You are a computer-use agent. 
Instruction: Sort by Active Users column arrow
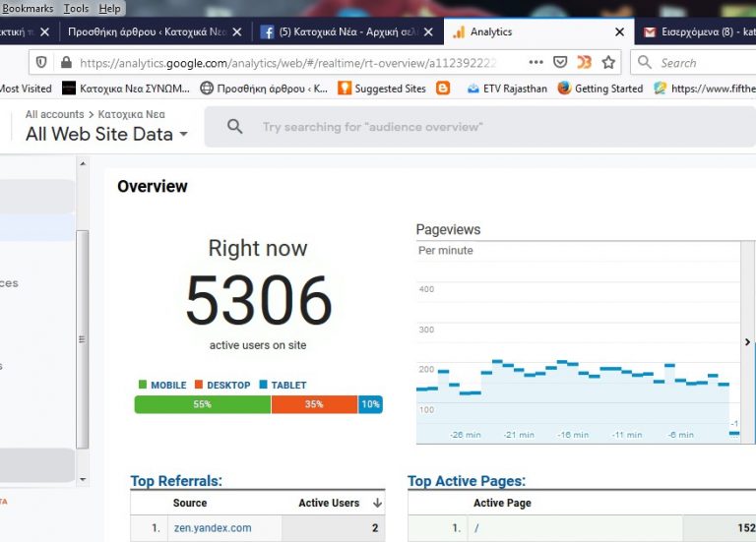(376, 504)
